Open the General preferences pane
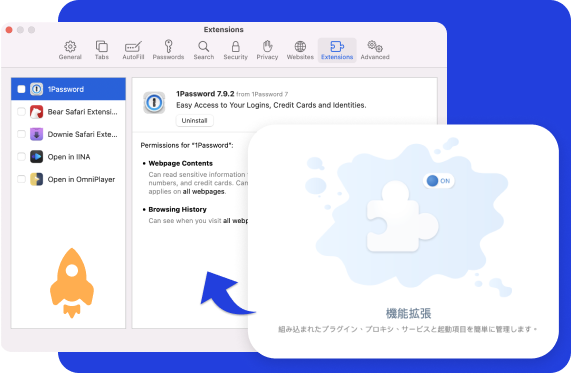Image resolution: width=575 pixels, height=379 pixels. coord(70,50)
